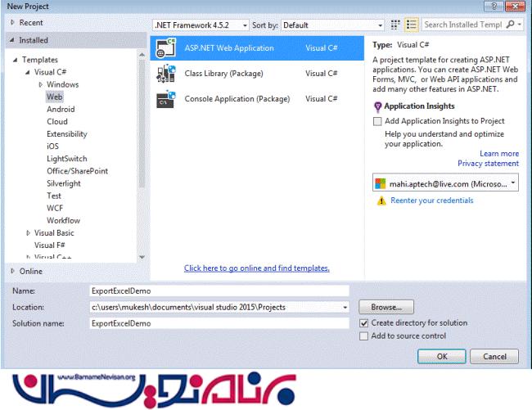Click OK to create the project

(442, 357)
